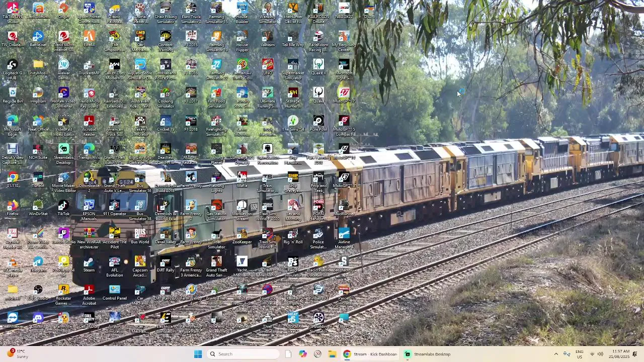Select the New WinRAR archive.rar file
644x362 pixels.
[89, 238]
